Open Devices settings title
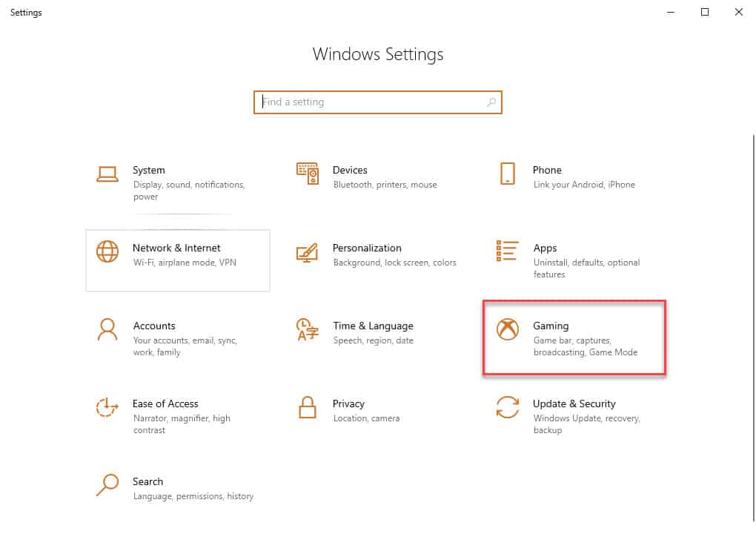Image resolution: width=756 pixels, height=537 pixels. coord(350,171)
